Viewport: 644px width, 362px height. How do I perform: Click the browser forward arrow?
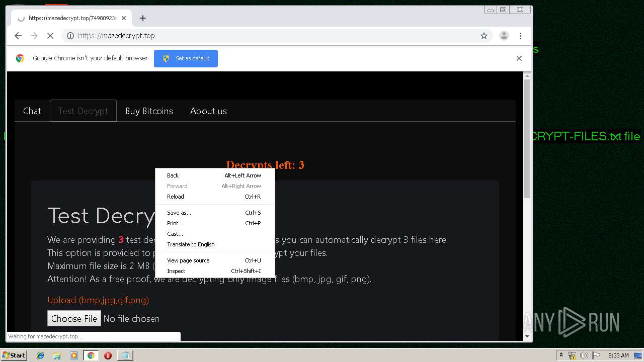coord(34,36)
